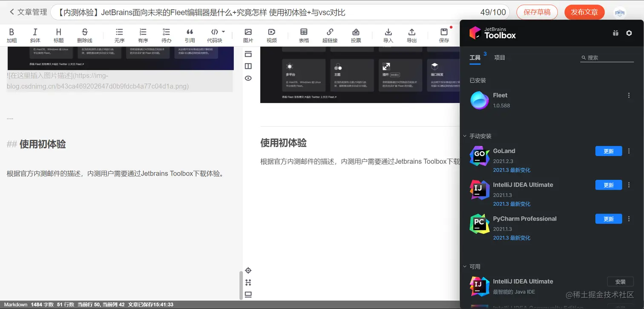This screenshot has height=309, width=644.
Task: Insert unordered list (无序)
Action: tap(119, 35)
